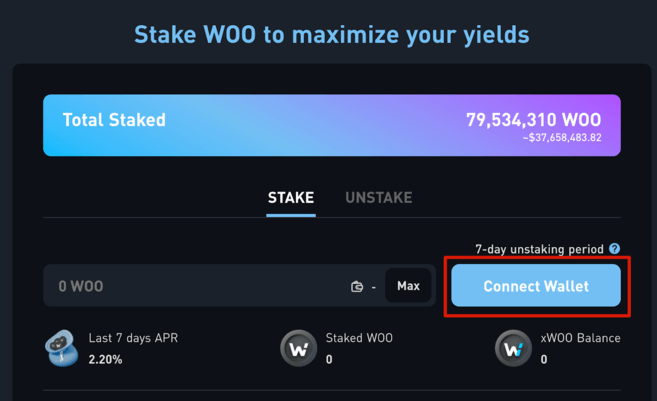657x401 pixels.
Task: Click the Total Staked gradient banner label
Action: [x=114, y=120]
